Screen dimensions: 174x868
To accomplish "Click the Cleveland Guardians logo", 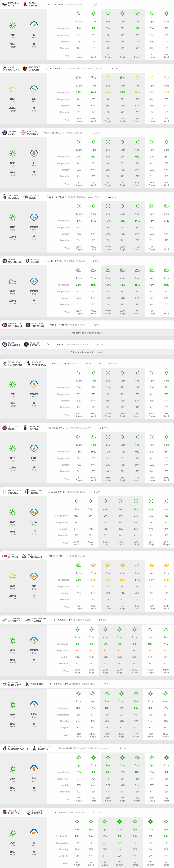I will (4, 364).
